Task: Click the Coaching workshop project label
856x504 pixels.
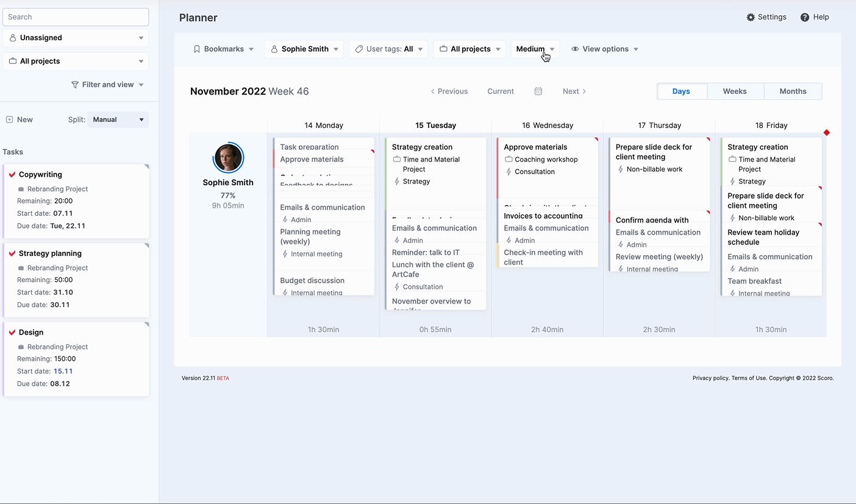Action: [546, 160]
